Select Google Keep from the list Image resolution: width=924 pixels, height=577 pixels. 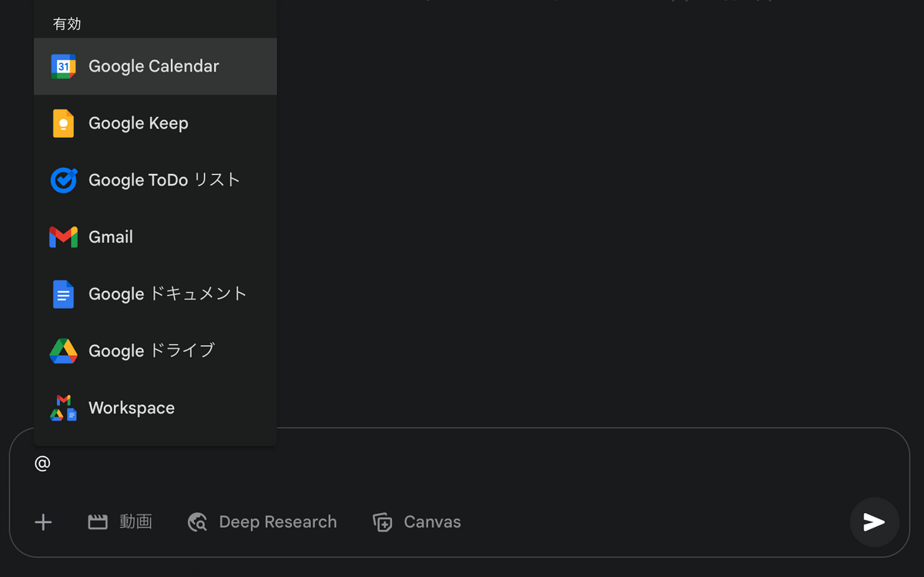click(155, 123)
